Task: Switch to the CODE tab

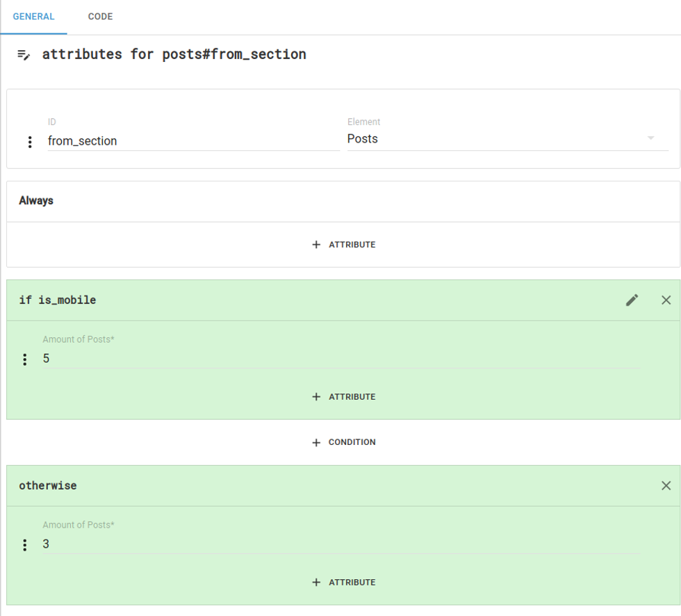Action: coord(100,17)
